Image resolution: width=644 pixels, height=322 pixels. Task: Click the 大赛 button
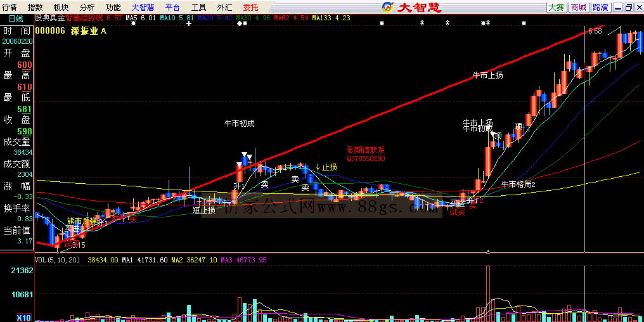pyautogui.click(x=557, y=7)
